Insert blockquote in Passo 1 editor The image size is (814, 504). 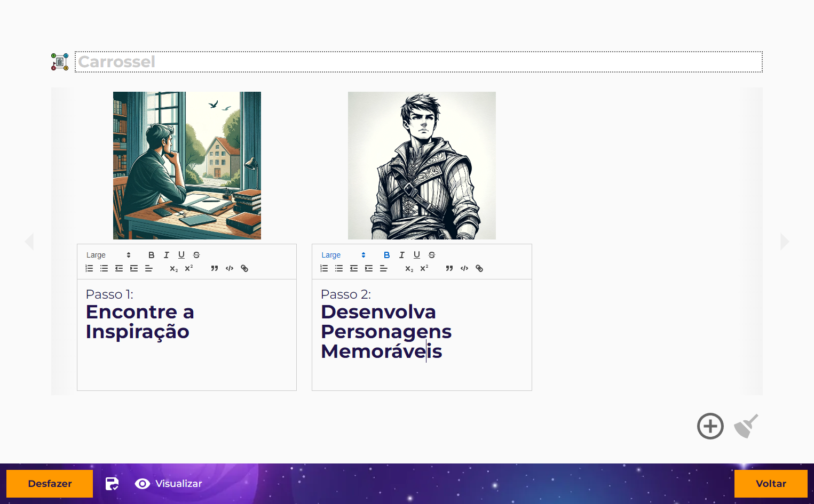click(215, 268)
